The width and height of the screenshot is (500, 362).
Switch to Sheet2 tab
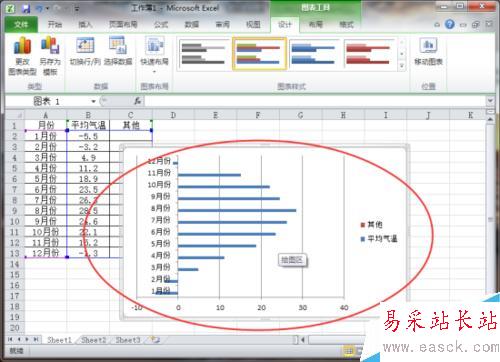point(94,340)
